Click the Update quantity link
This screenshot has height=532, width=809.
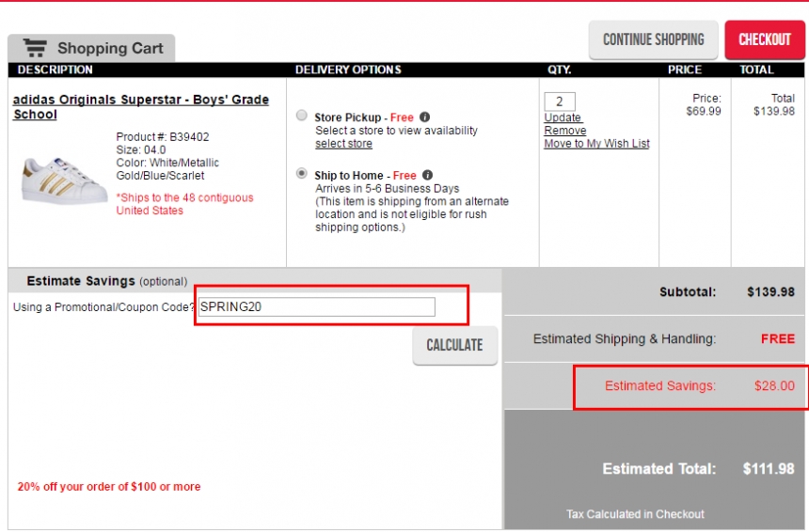[x=563, y=117]
